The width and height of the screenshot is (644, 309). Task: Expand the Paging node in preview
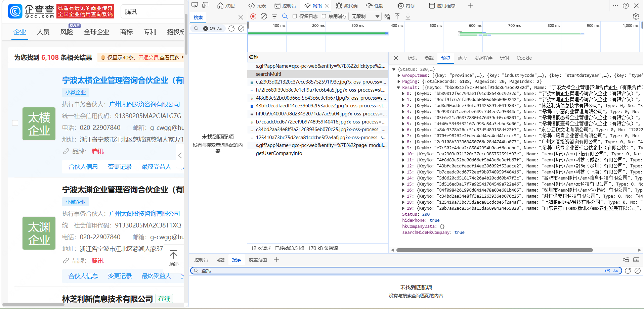(x=399, y=82)
